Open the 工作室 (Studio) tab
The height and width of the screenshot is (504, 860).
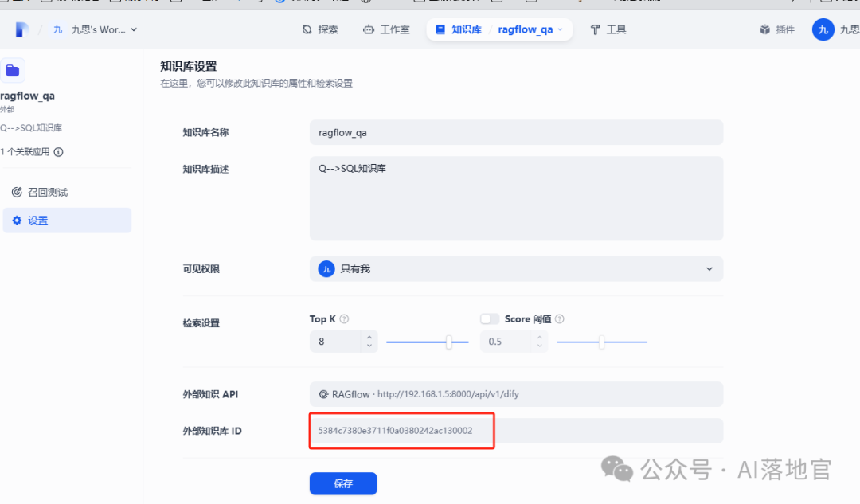coord(386,29)
